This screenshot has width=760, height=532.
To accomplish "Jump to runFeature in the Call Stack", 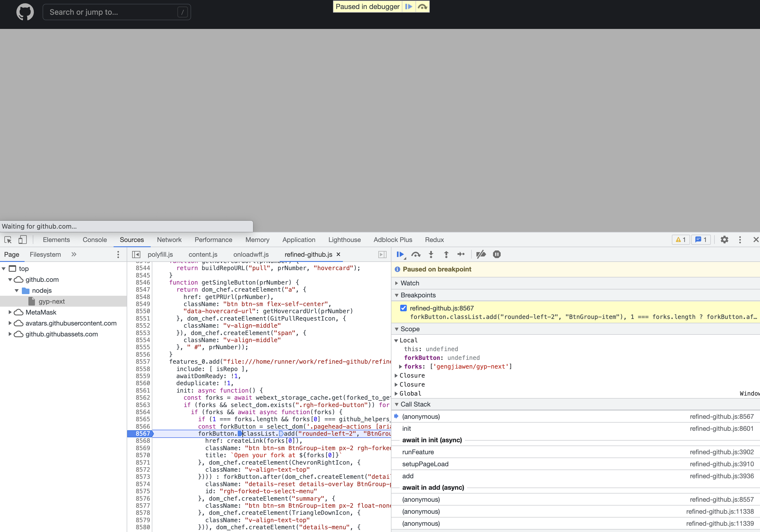I will [418, 452].
